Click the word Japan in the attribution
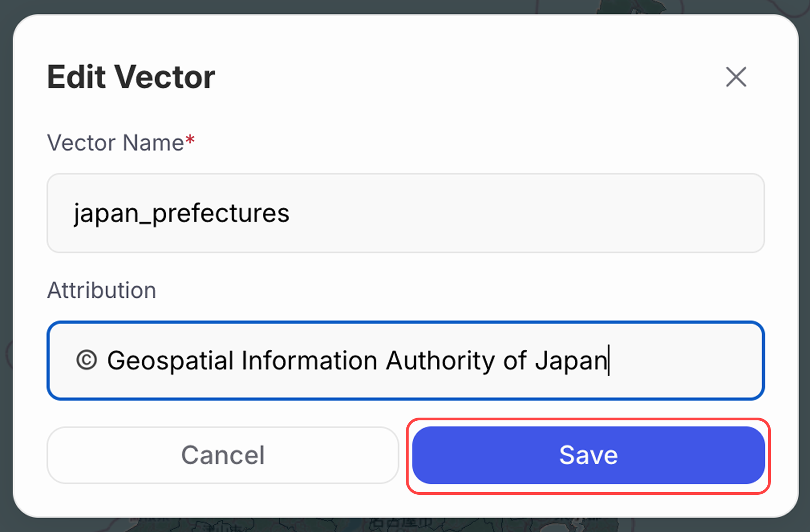The width and height of the screenshot is (810, 532). pos(571,361)
